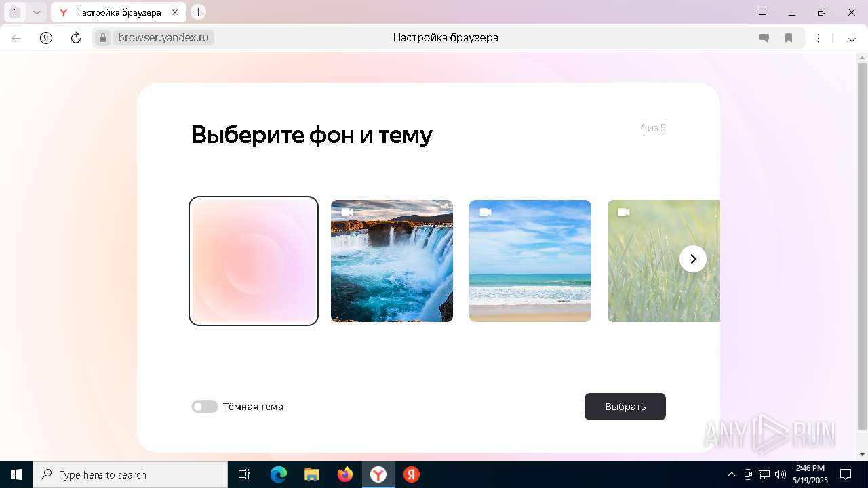The height and width of the screenshot is (488, 868).
Task: Click the network tray icon
Action: 764,474
